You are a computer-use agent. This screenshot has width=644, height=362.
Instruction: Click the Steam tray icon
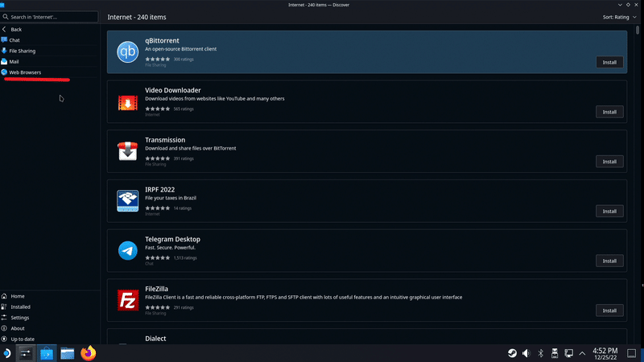[512, 353]
